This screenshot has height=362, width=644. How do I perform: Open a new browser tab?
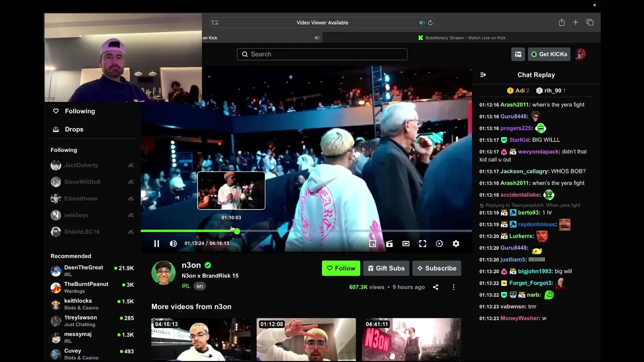coord(576,23)
